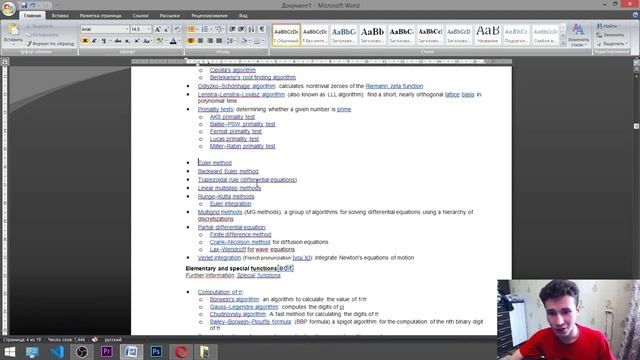Open the font name combo box Arial
Image resolution: width=640 pixels, height=360 pixels.
coord(104,29)
